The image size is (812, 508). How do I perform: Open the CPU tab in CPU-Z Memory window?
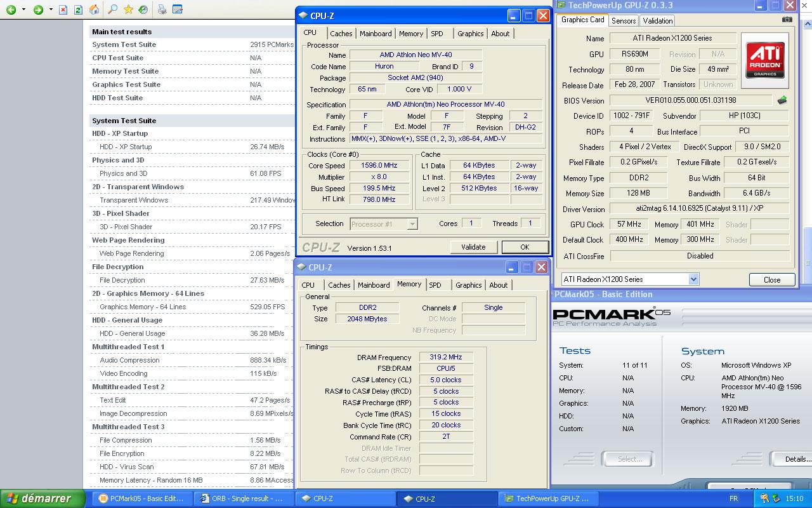(308, 285)
